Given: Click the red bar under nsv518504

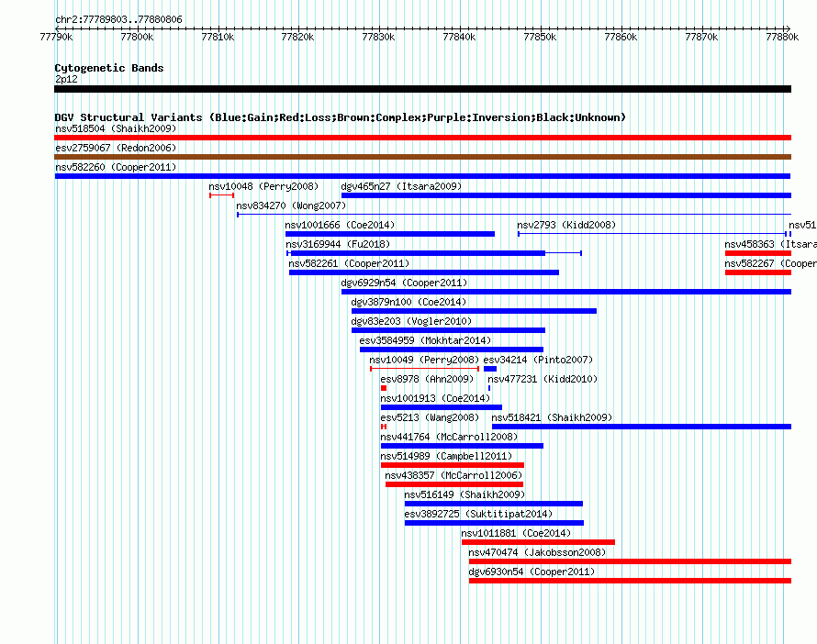Looking at the screenshot, I should 422,138.
